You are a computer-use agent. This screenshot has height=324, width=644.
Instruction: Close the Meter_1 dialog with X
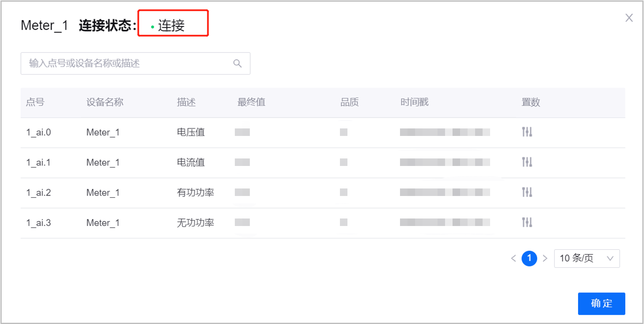(629, 18)
